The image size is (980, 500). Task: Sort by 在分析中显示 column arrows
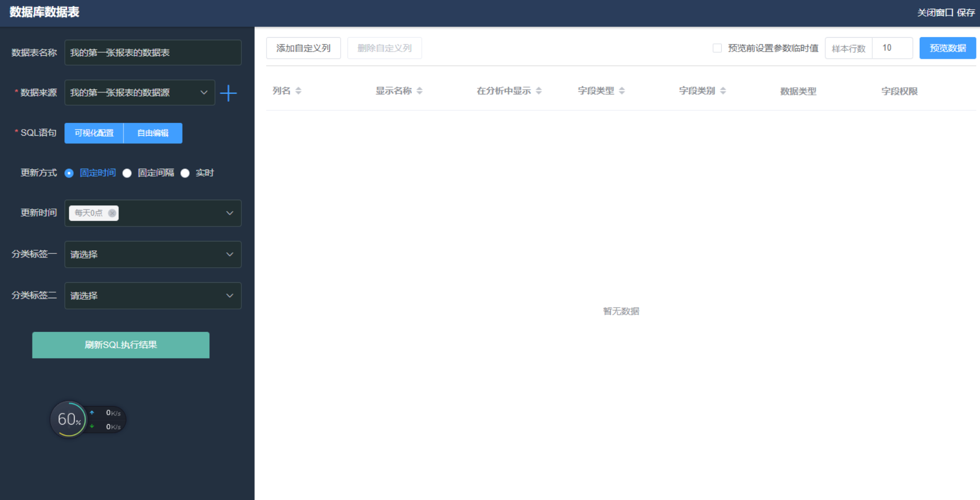point(539,91)
